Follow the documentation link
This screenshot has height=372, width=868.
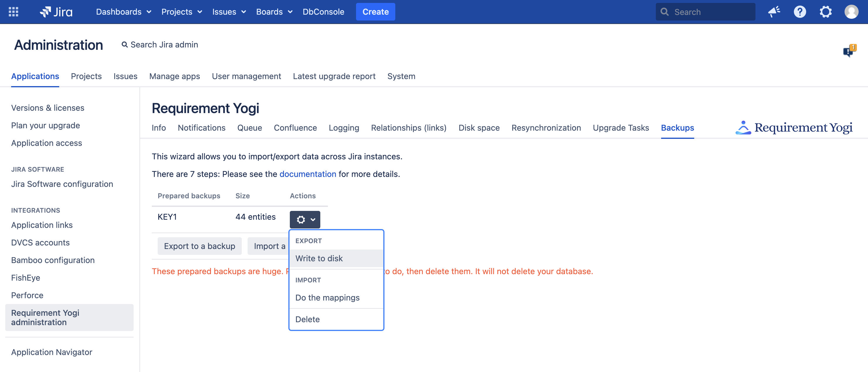[308, 174]
